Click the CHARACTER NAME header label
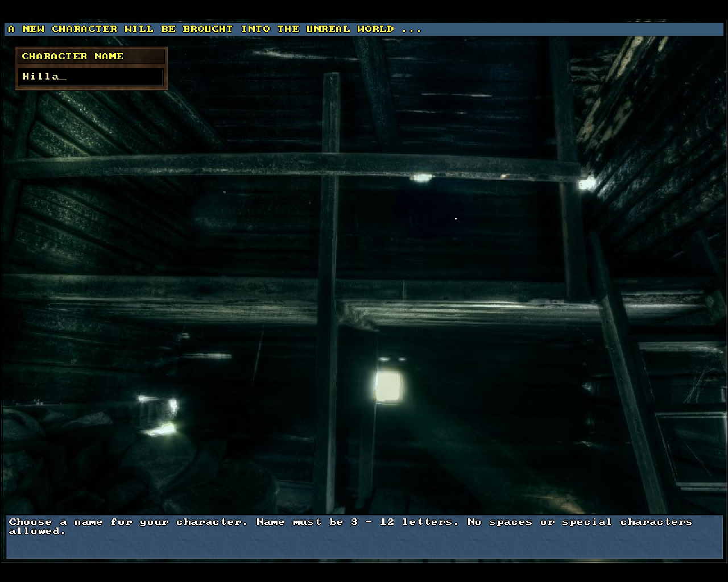 pyautogui.click(x=73, y=56)
